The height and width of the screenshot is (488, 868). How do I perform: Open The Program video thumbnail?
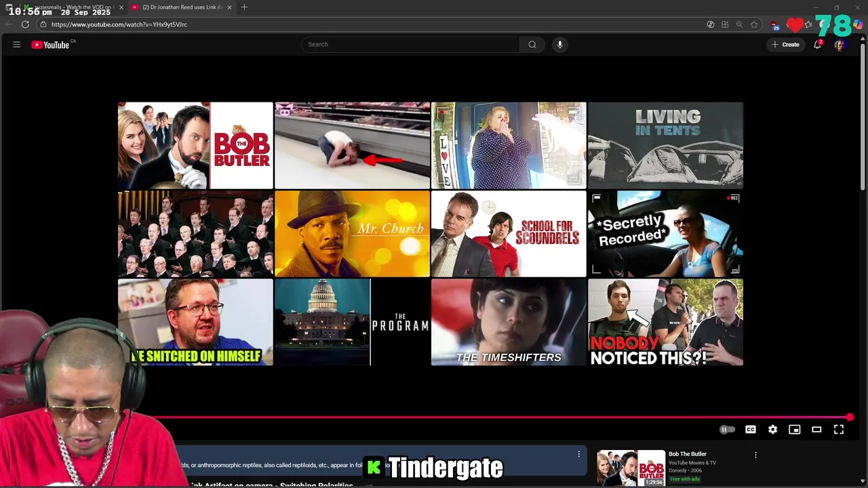352,322
